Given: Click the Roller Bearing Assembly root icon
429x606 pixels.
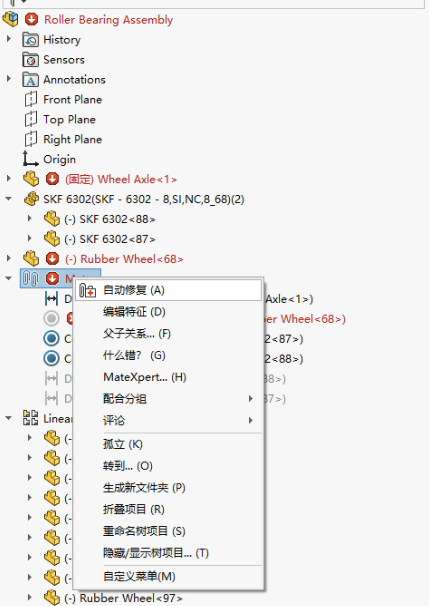Looking at the screenshot, I should [10, 19].
